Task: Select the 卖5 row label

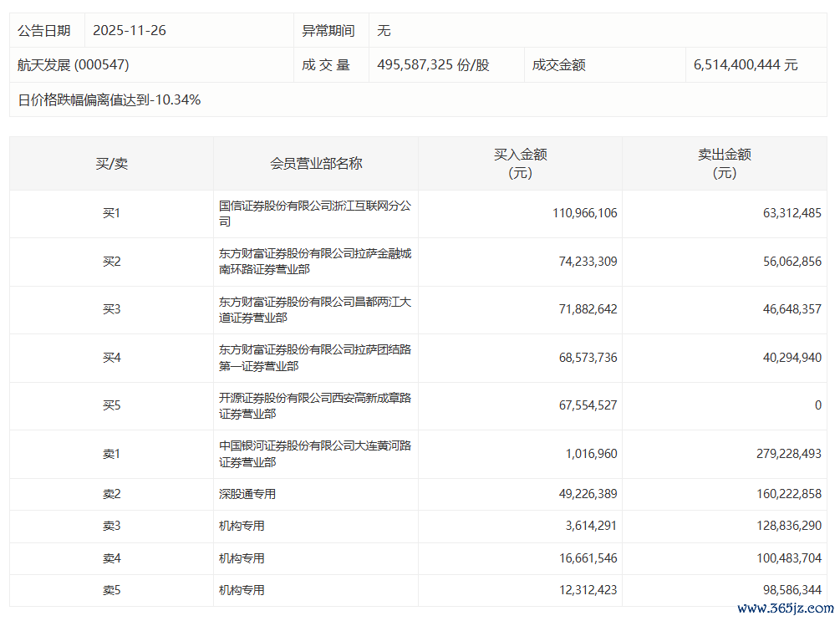Action: click(x=111, y=590)
